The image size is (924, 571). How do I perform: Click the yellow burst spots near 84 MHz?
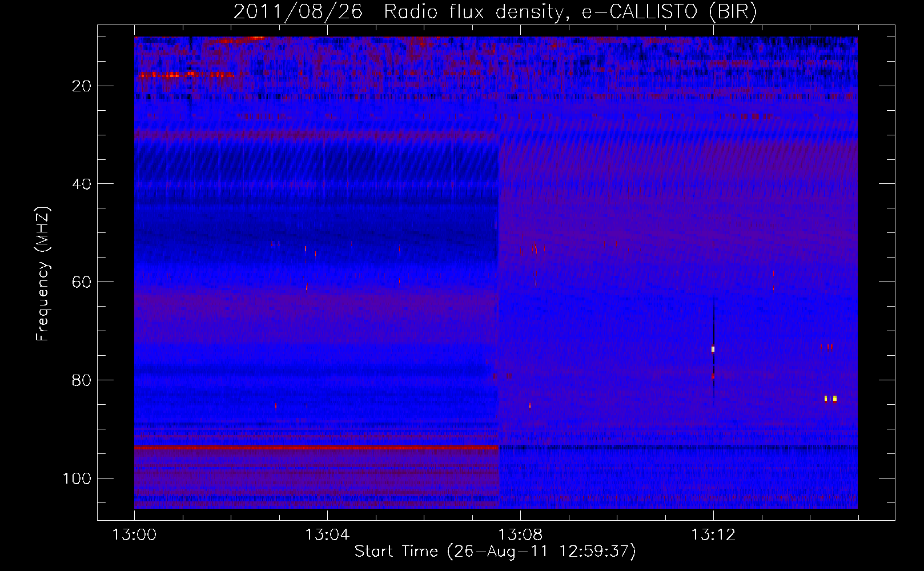830,398
